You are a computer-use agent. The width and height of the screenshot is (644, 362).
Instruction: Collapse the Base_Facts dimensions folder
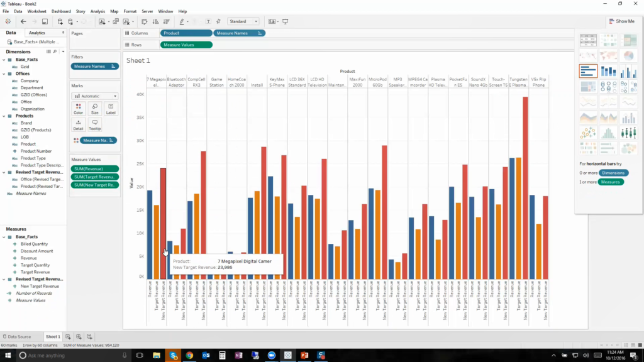coord(4,60)
